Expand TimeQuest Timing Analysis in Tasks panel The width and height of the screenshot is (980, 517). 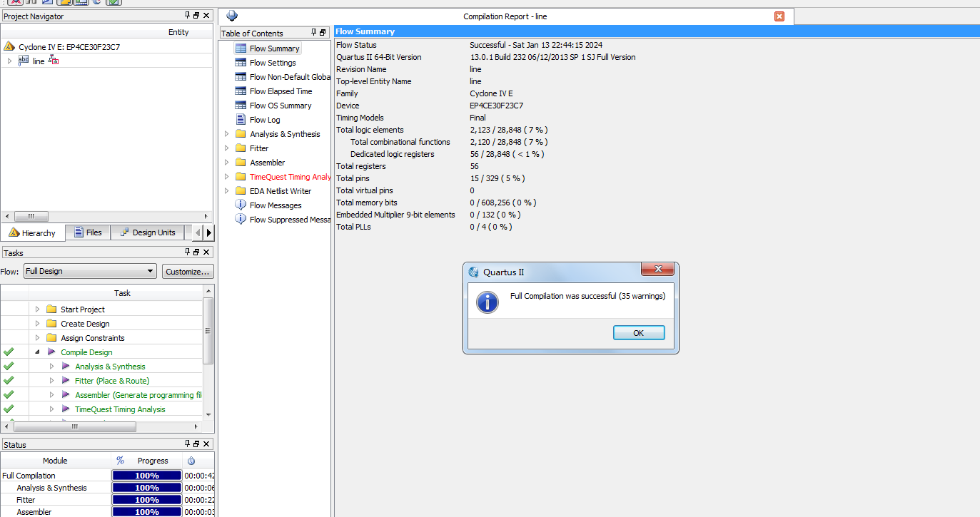[x=51, y=409]
